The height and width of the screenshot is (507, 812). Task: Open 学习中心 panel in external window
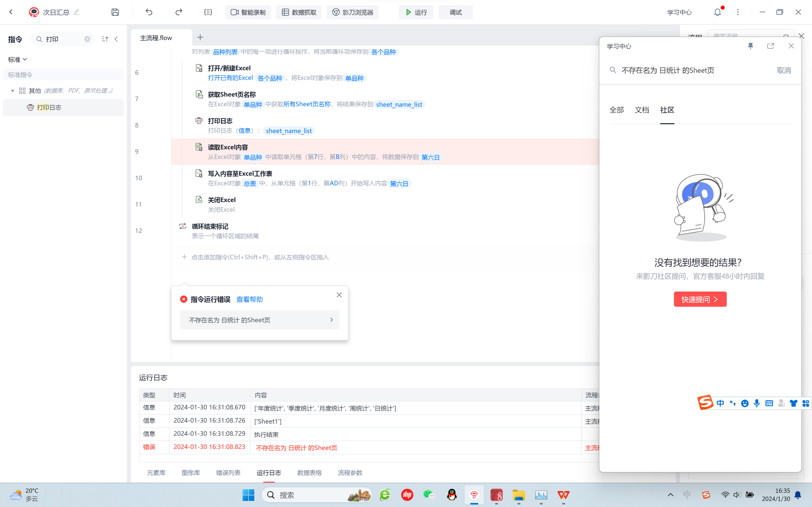tap(771, 46)
